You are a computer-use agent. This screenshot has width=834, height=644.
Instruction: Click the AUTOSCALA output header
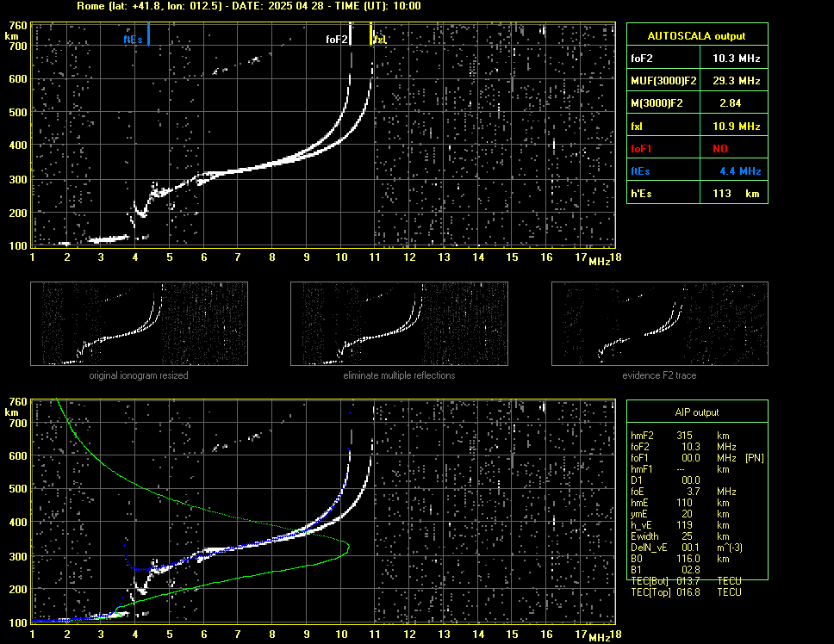tap(696, 35)
